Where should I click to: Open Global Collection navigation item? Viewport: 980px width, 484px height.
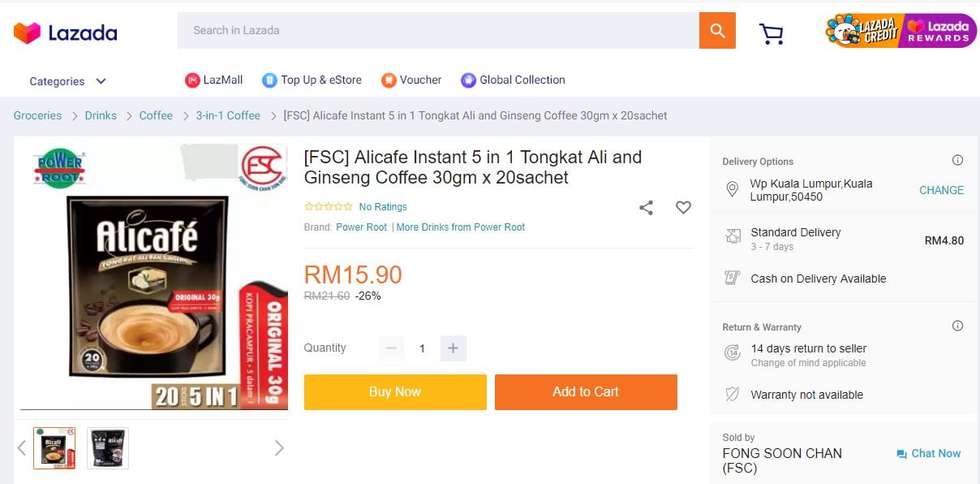[x=513, y=80]
